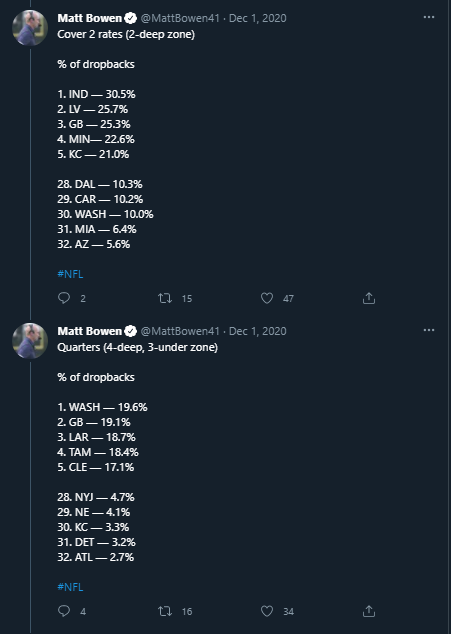Open #NFL hashtag in Cover 2 tweet
The width and height of the screenshot is (451, 634).
[70, 274]
